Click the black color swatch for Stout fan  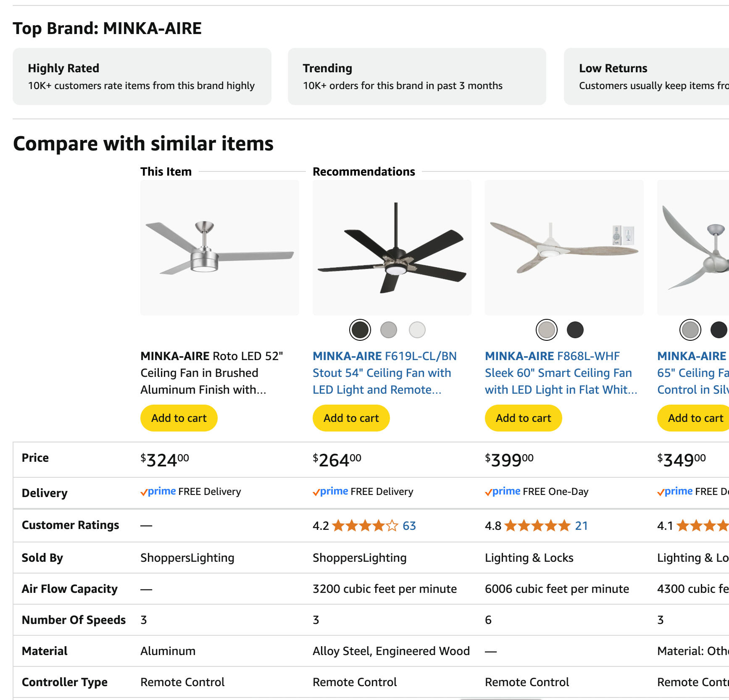tap(360, 330)
